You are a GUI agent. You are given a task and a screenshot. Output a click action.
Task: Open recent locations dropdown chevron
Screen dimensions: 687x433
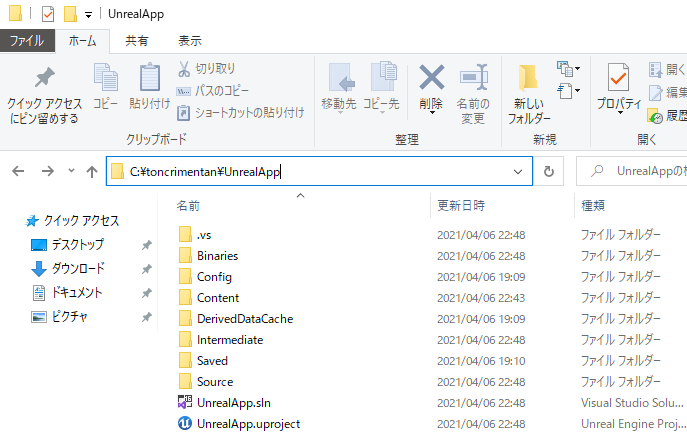click(x=71, y=170)
